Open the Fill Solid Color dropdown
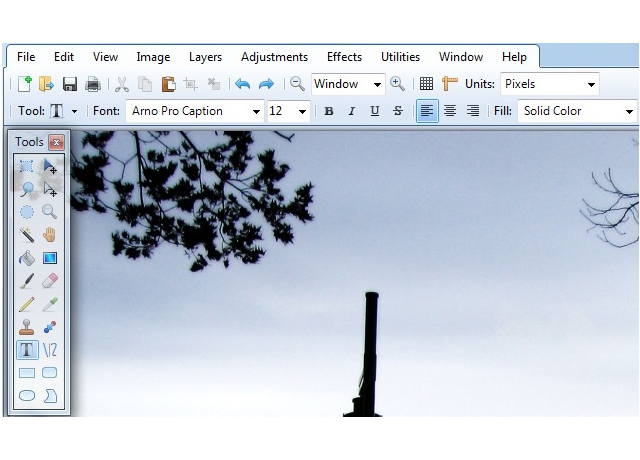640x460 pixels. click(577, 111)
